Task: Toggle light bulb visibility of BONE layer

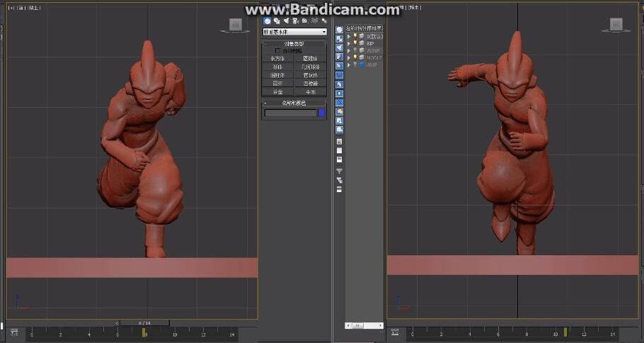Action: point(355,50)
